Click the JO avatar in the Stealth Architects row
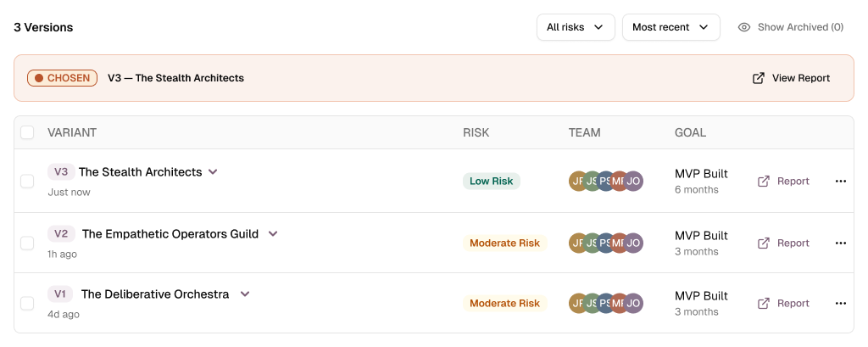Image resolution: width=868 pixels, height=347 pixels. point(633,182)
